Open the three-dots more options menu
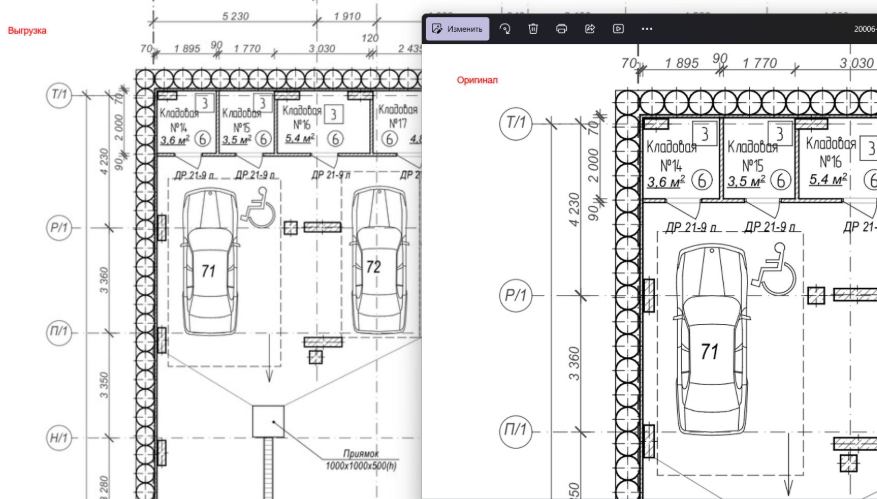Viewport: 877px width, 499px height. (647, 29)
